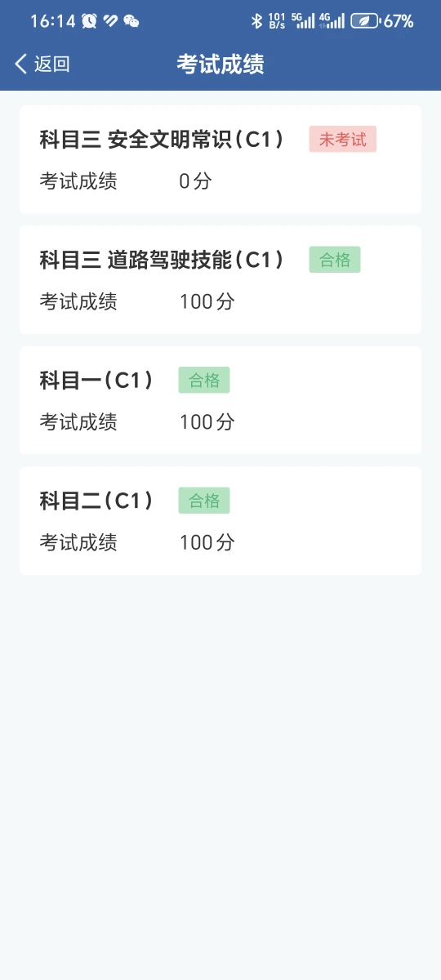Open 科目三 安全文明常识 card
The image size is (441, 980).
[x=220, y=159]
